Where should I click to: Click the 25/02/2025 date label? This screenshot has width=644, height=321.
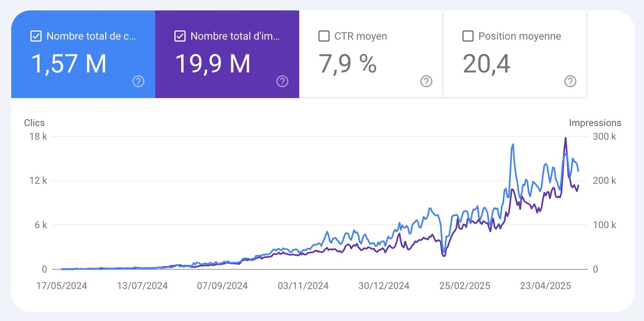click(x=464, y=286)
